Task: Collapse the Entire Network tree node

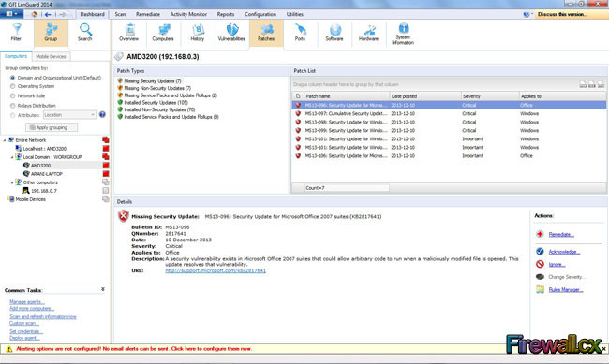Action: click(x=5, y=140)
